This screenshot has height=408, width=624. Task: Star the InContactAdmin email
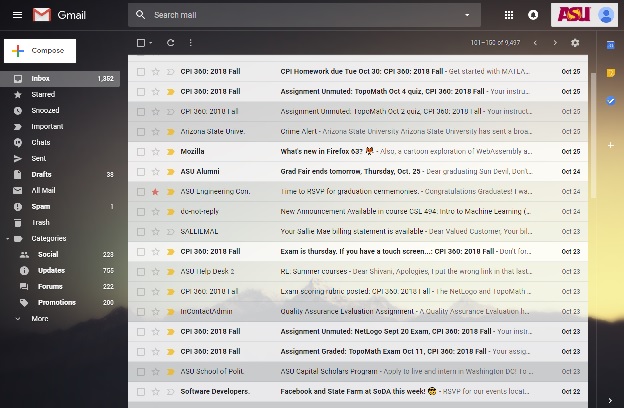click(155, 312)
